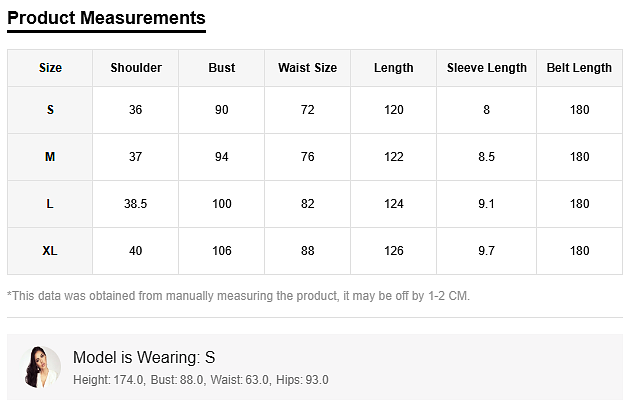
Task: Select the Waist Size column header
Action: (307, 68)
